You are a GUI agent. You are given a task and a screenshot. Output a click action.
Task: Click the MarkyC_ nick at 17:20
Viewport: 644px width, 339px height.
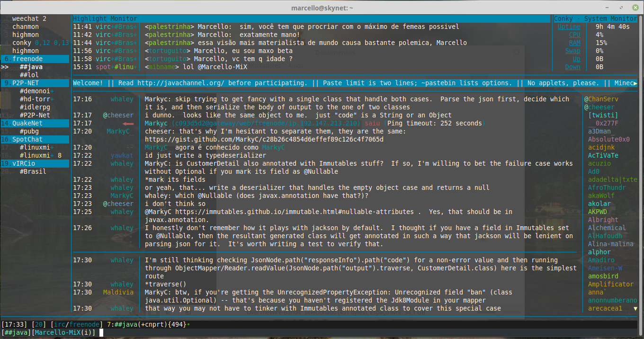click(x=120, y=131)
